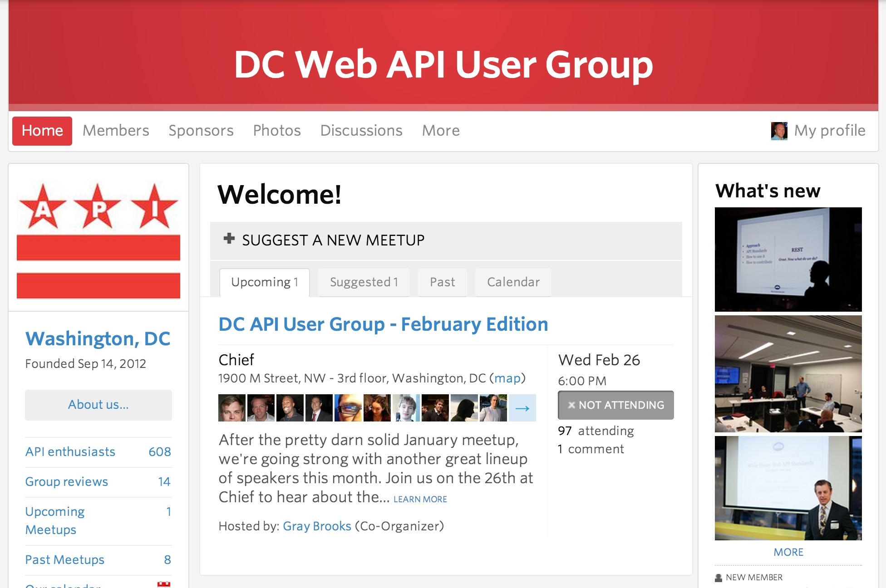Click the first attendee photo
This screenshot has height=588, width=886.
(232, 408)
